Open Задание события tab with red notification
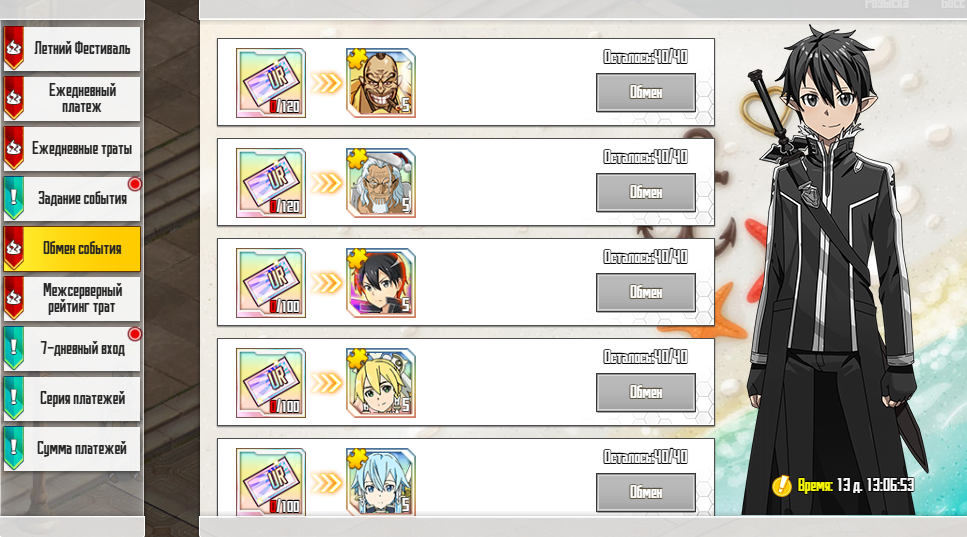 (x=72, y=199)
